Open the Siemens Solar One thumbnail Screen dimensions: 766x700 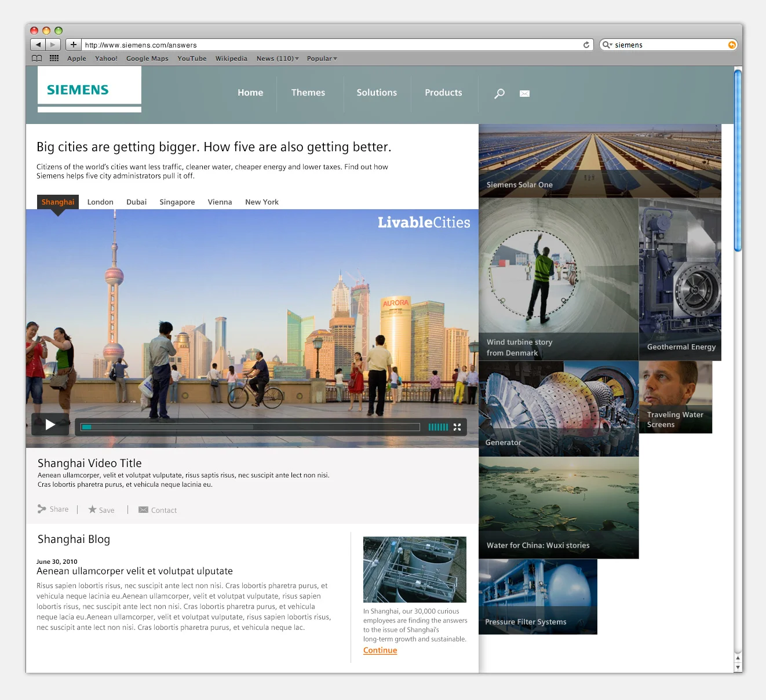[x=600, y=161]
